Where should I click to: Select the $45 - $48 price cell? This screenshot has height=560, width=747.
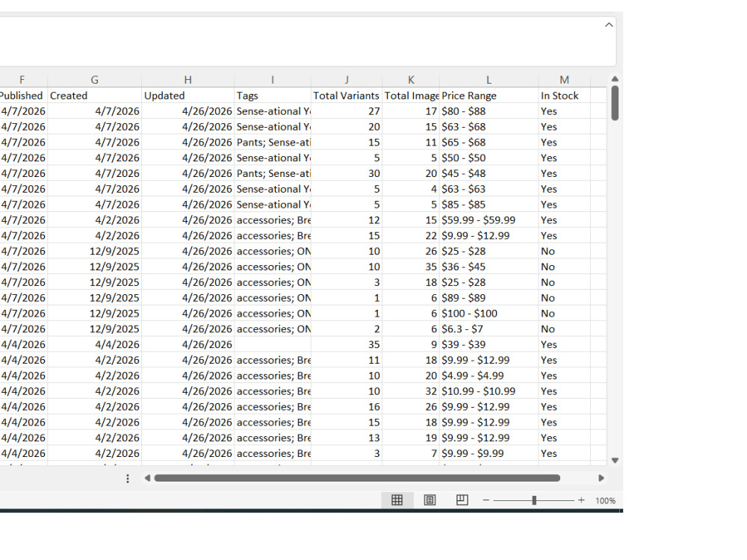[489, 173]
